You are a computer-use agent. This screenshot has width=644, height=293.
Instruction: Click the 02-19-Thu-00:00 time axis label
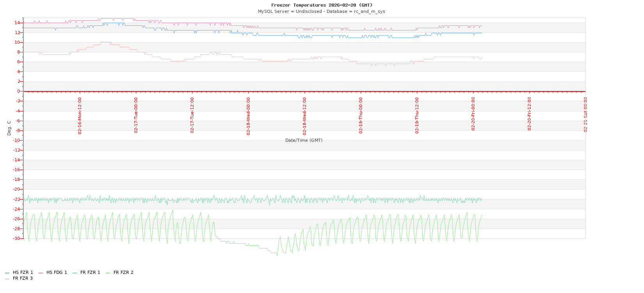pyautogui.click(x=361, y=116)
